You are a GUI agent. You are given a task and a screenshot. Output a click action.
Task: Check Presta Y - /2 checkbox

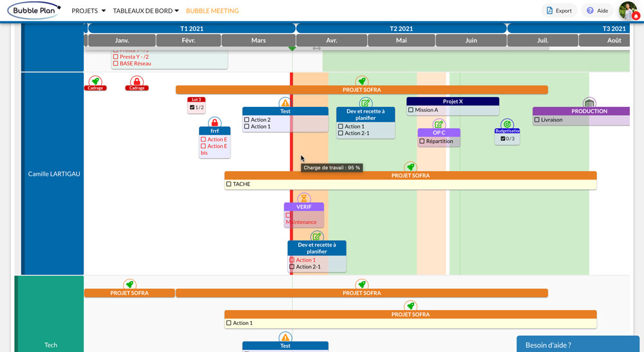[115, 57]
